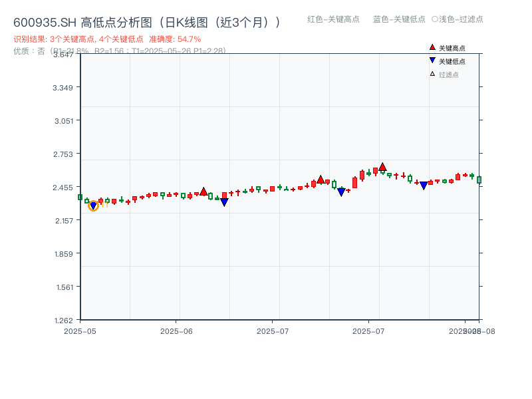Toggle the 关键高点 legend entry
This screenshot has height=399, width=532.
point(452,48)
